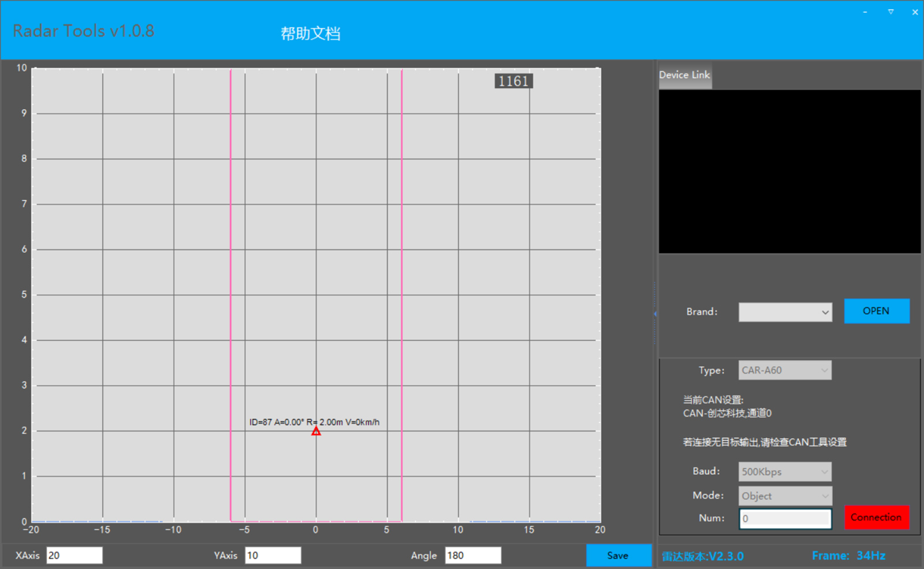
Task: Minimize the Radar Tools window
Action: click(865, 12)
